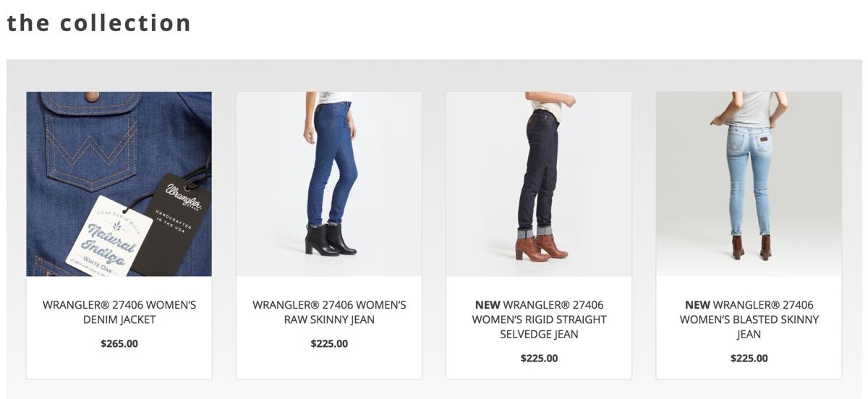Screen dimensions: 868x399
Task: Click the Natural Indigo hang tag on jacket
Action: tap(109, 235)
